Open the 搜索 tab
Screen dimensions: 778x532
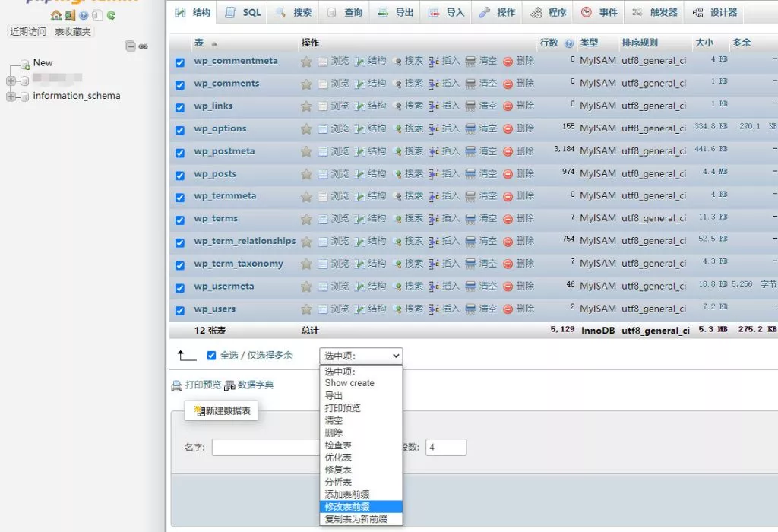tap(294, 12)
